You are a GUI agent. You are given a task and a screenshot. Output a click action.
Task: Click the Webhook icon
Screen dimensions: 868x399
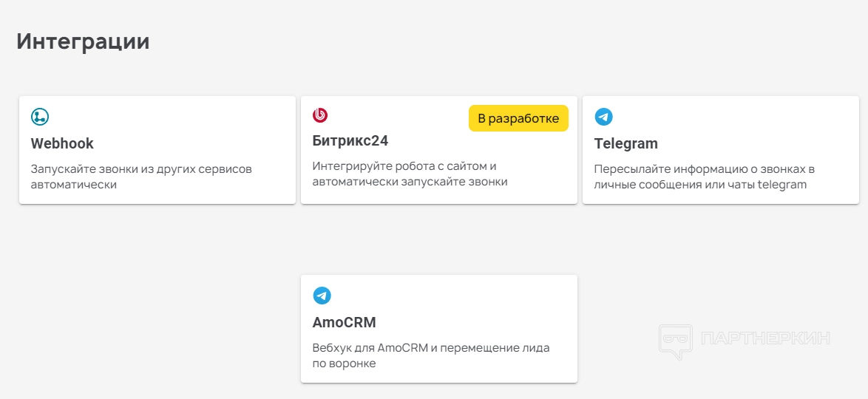click(x=40, y=117)
